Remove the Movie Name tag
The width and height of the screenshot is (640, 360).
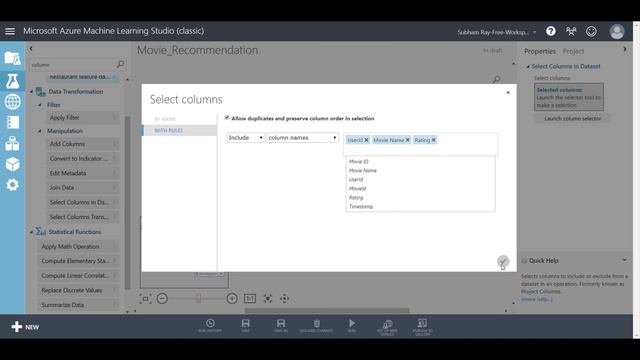coord(407,140)
